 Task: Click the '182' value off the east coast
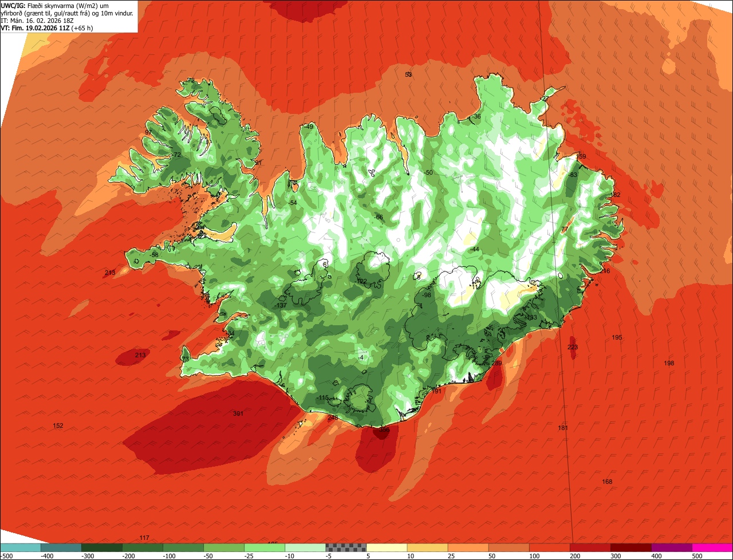click(x=616, y=195)
